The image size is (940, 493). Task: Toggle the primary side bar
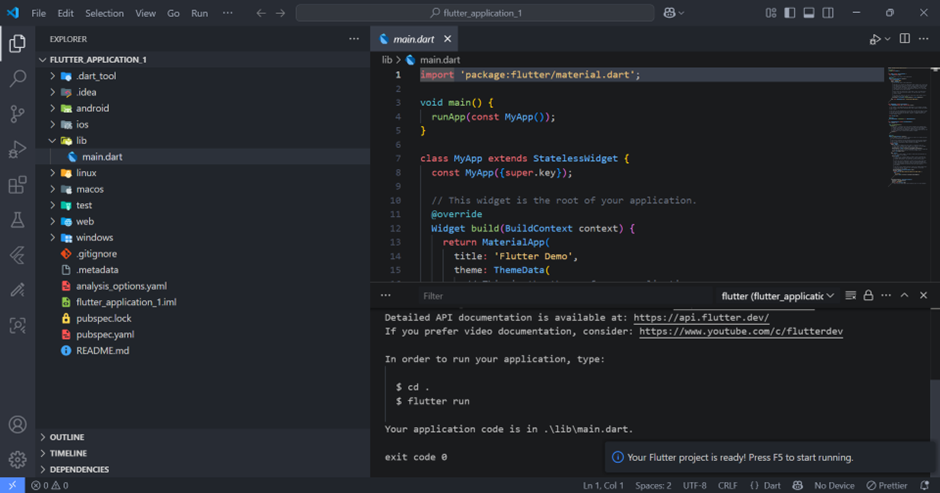coord(790,13)
